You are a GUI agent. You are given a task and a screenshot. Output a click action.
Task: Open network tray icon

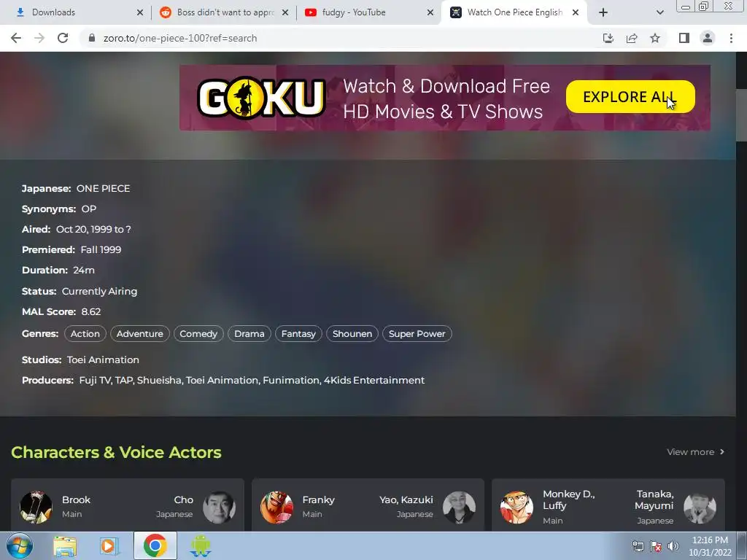pos(638,546)
